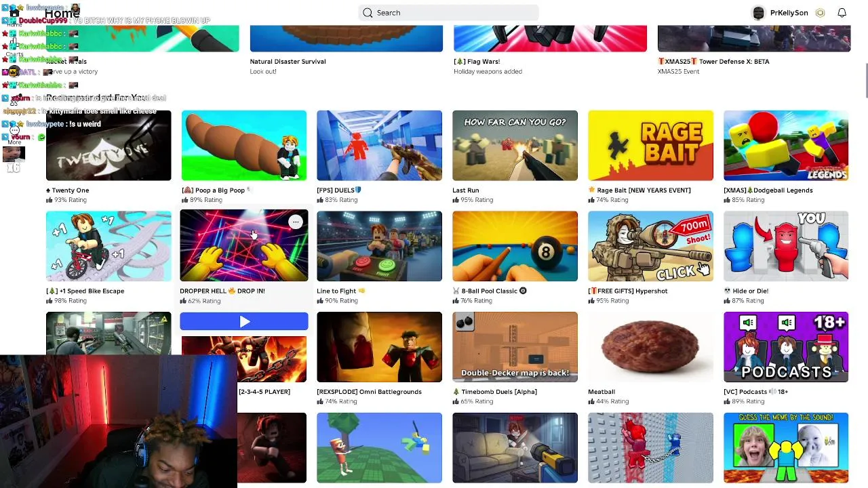Open the Timebomb Duels thumbnail
The image size is (868, 488).
(x=515, y=347)
